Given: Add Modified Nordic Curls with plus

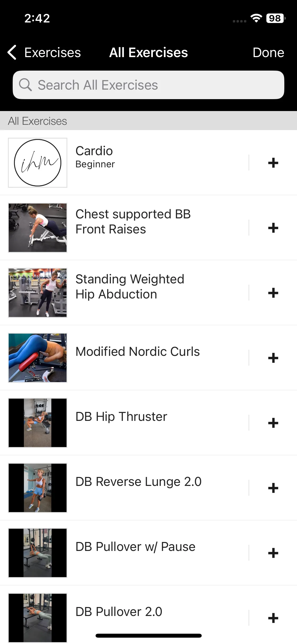Looking at the screenshot, I should [x=273, y=358].
